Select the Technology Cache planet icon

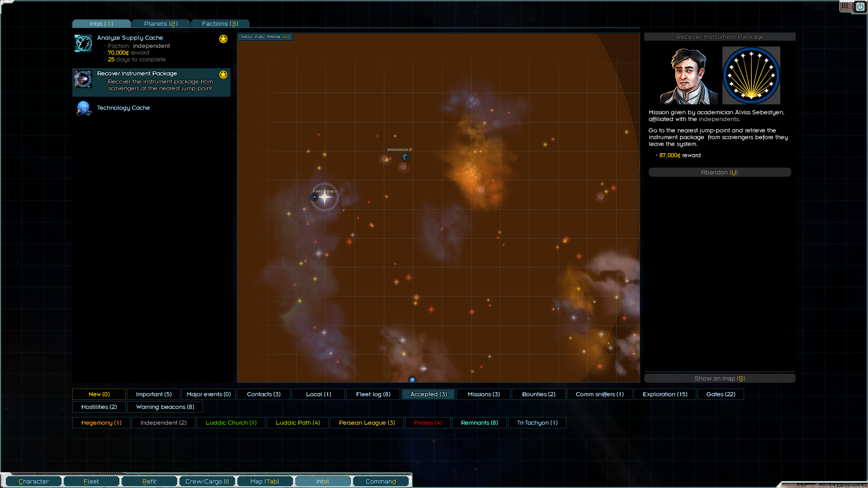pyautogui.click(x=84, y=108)
